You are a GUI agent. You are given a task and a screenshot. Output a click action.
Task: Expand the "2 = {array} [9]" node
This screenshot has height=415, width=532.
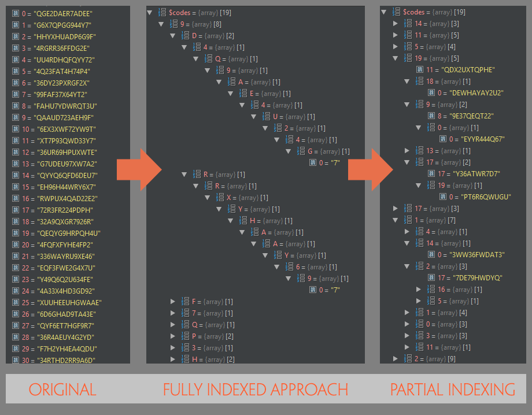click(x=396, y=358)
